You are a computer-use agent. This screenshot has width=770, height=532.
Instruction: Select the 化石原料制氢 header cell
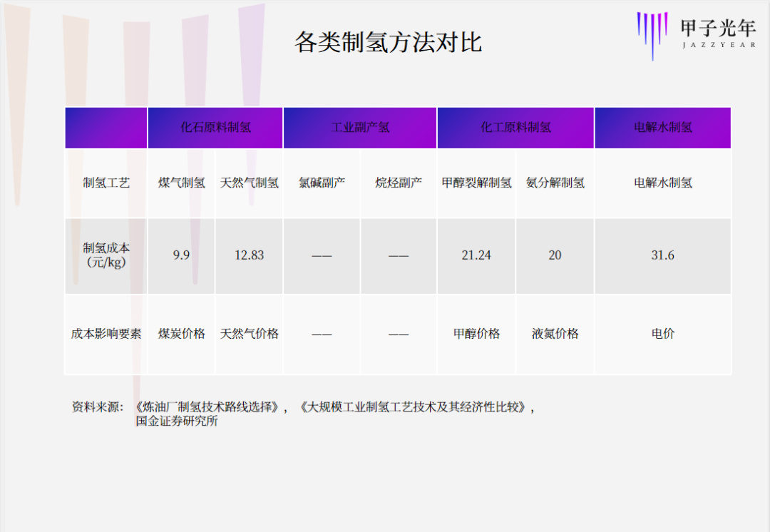215,128
